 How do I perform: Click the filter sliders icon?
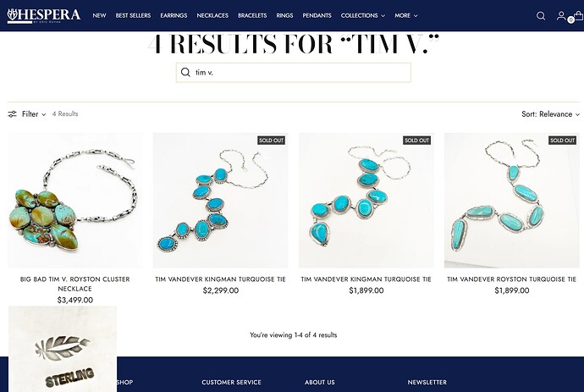click(x=13, y=114)
